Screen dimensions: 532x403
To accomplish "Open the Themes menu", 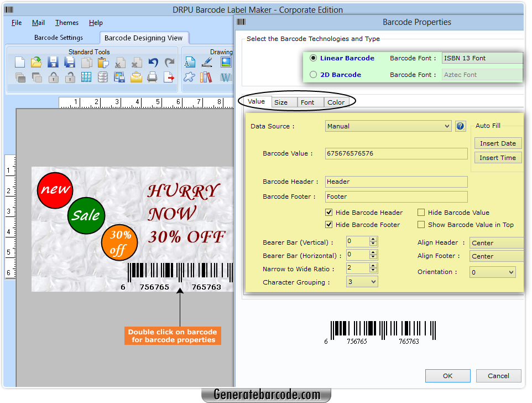I will click(x=66, y=23).
